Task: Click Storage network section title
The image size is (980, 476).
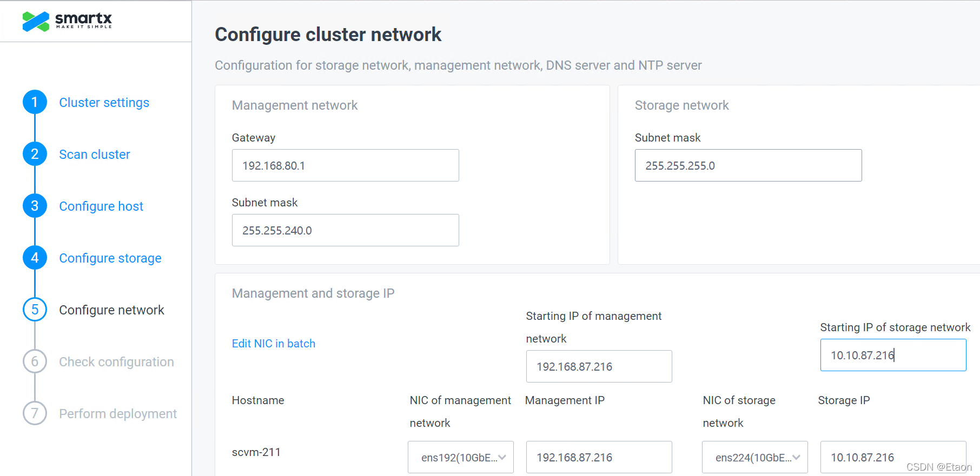Action: 682,105
